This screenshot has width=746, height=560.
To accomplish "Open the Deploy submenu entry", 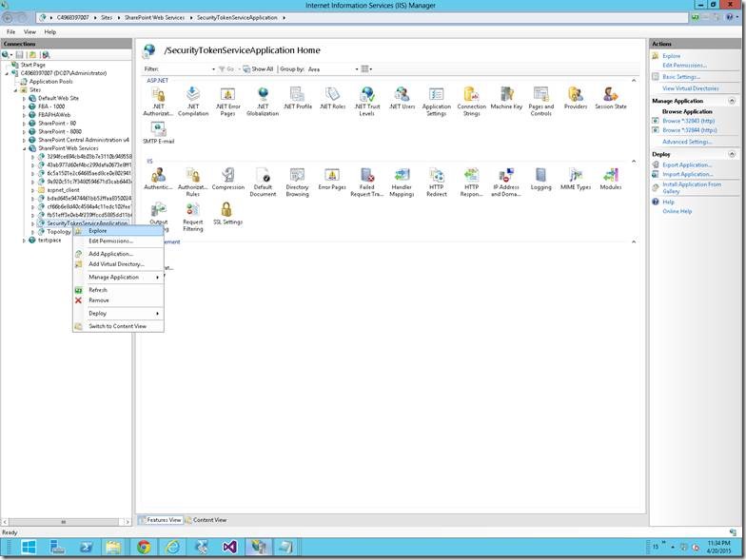I will tap(118, 314).
